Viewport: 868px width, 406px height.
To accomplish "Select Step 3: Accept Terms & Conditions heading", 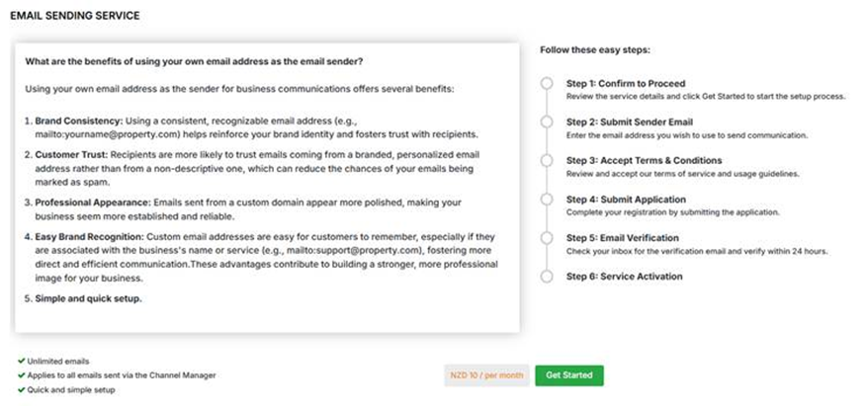I will 644,160.
